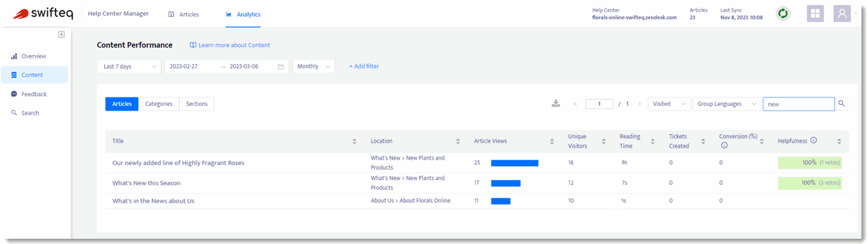868x244 pixels.
Task: Click the Swifteq logo
Action: [x=43, y=13]
